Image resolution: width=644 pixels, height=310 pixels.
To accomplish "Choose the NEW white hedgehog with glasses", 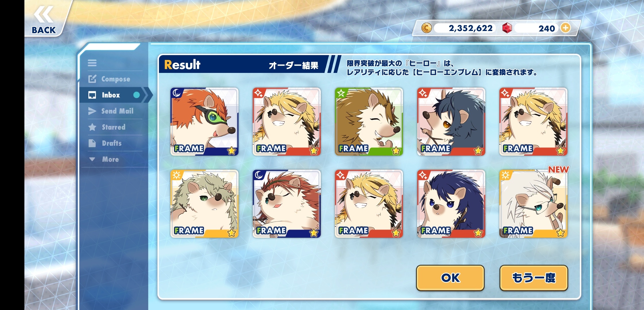I will pyautogui.click(x=533, y=204).
